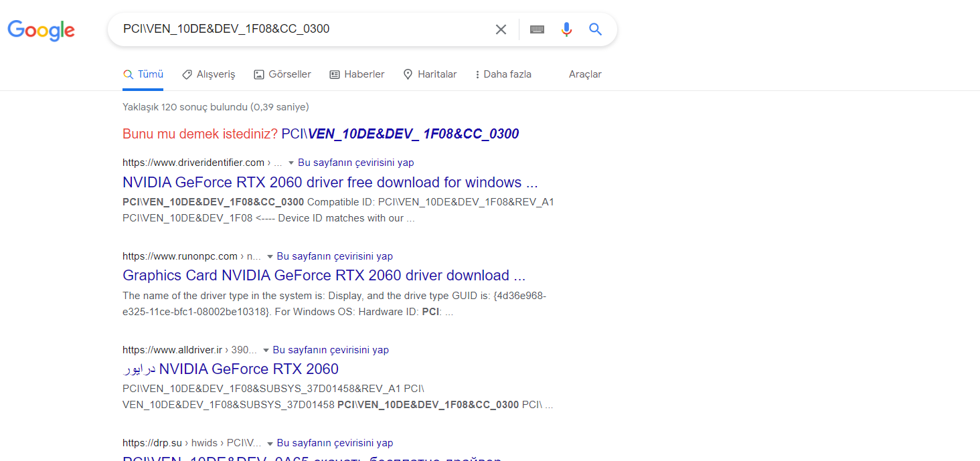This screenshot has height=461, width=980.
Task: Click inside the Google search query field
Action: pos(301,29)
